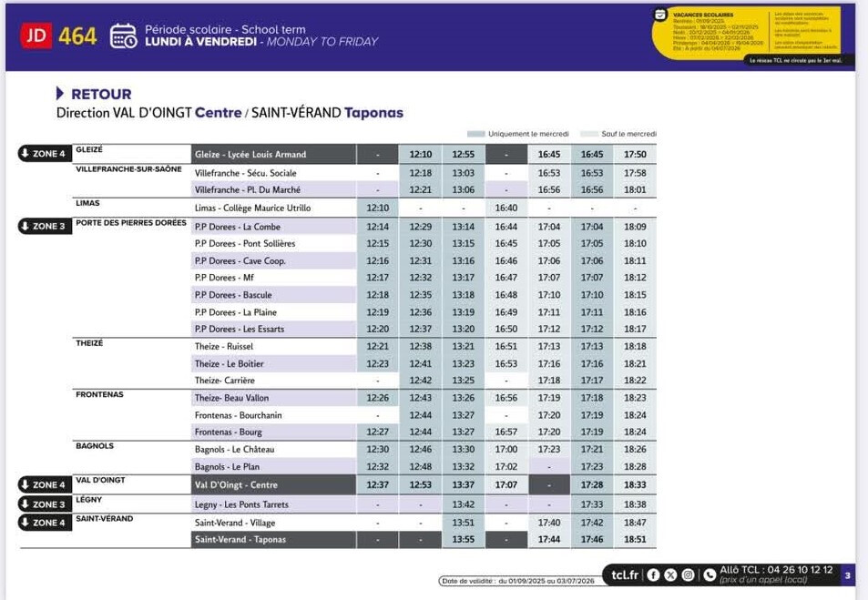Click the line number 464
Image resolution: width=868 pixels, height=600 pixels.
(77, 36)
